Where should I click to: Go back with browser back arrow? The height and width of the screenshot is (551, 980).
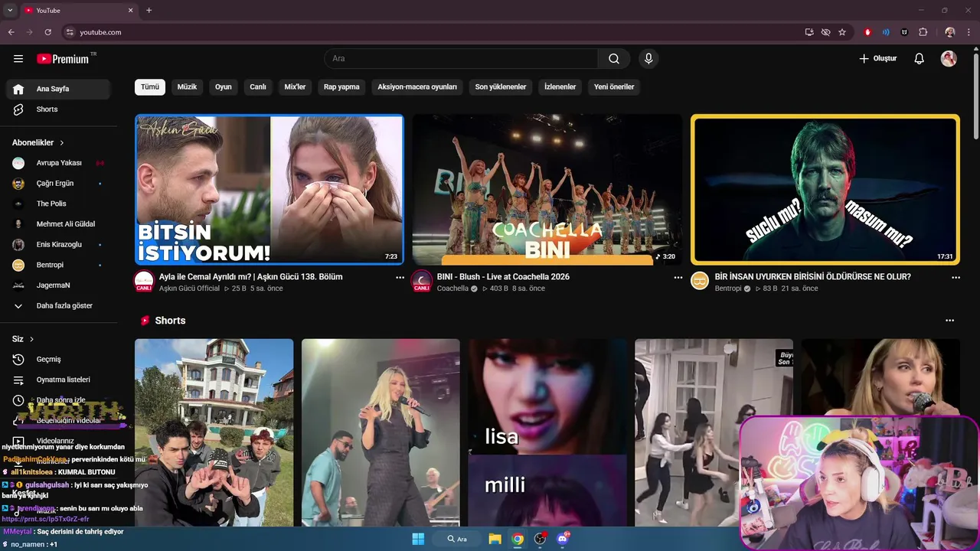pyautogui.click(x=11, y=32)
